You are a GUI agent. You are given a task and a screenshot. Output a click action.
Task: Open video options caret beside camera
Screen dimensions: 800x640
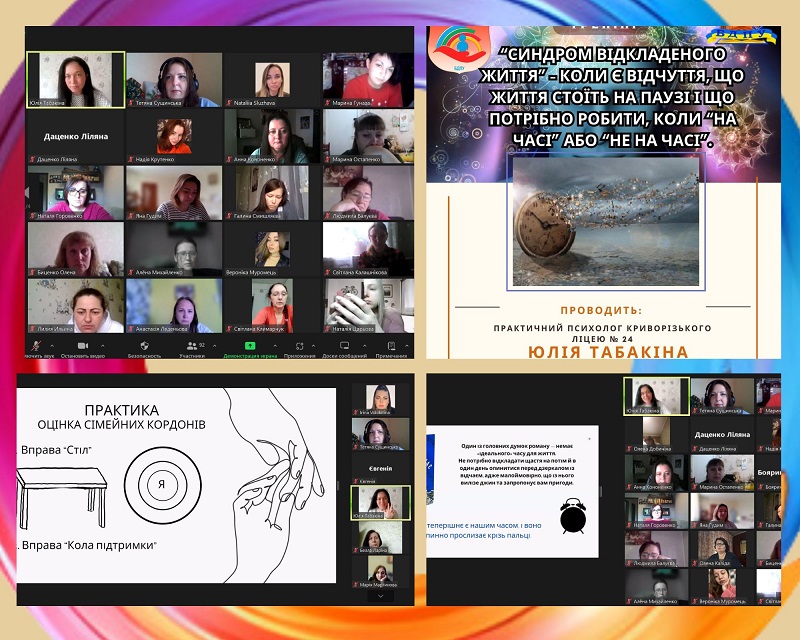click(x=103, y=346)
